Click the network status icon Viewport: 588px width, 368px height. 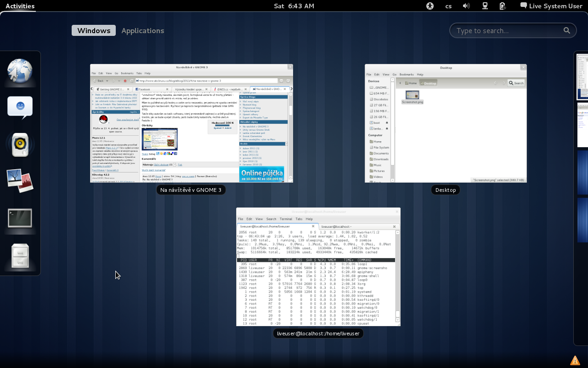[485, 6]
